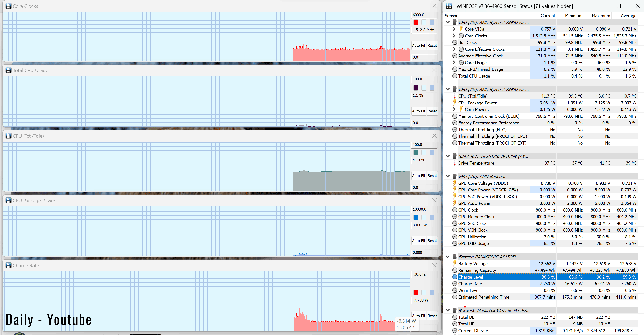Click Reset in CPU (Tctl/Tdie) graph

point(432,176)
